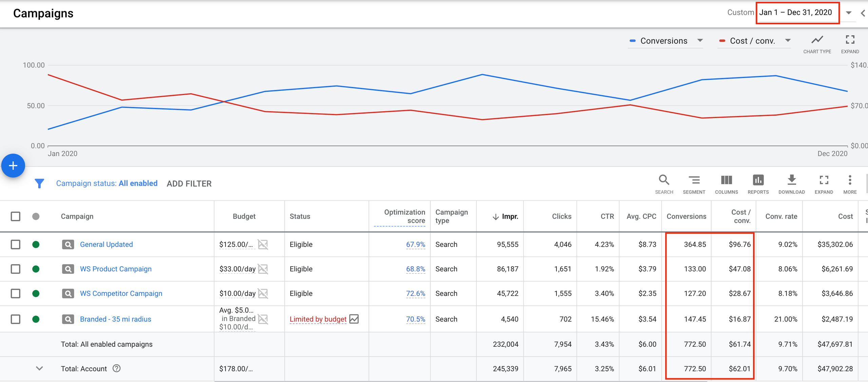Open the WS Product Campaign link
Image resolution: width=868 pixels, height=382 pixels.
116,269
